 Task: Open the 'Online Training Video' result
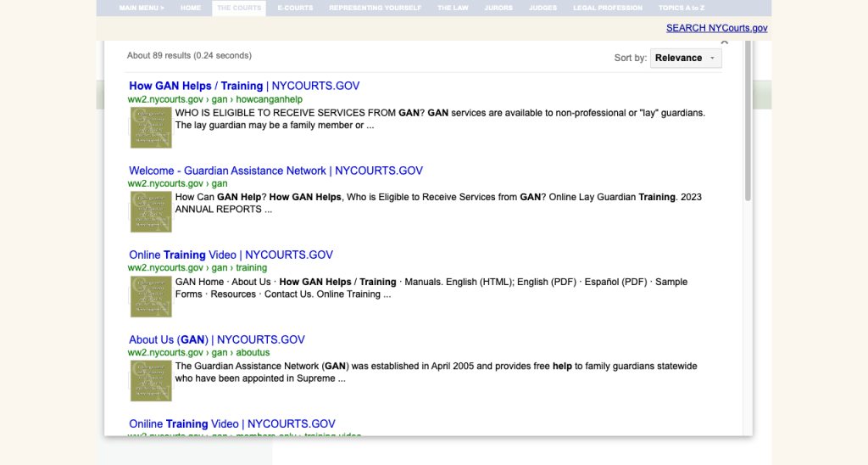pos(231,255)
